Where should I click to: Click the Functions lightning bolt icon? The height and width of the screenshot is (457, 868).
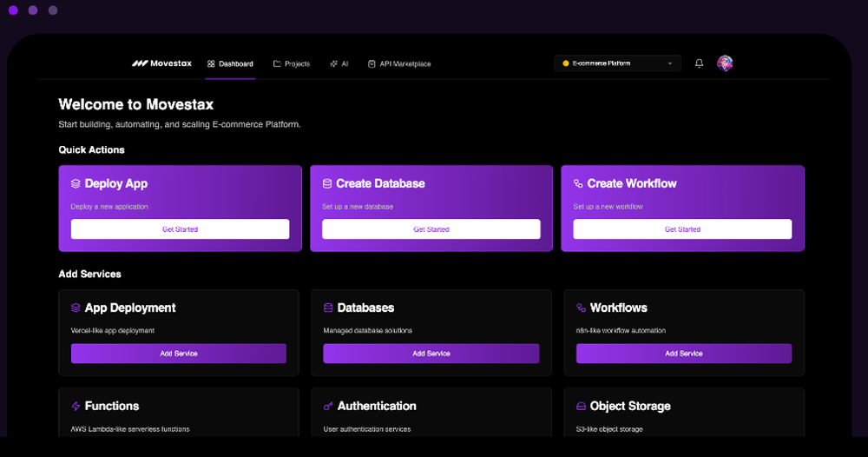[x=76, y=407]
